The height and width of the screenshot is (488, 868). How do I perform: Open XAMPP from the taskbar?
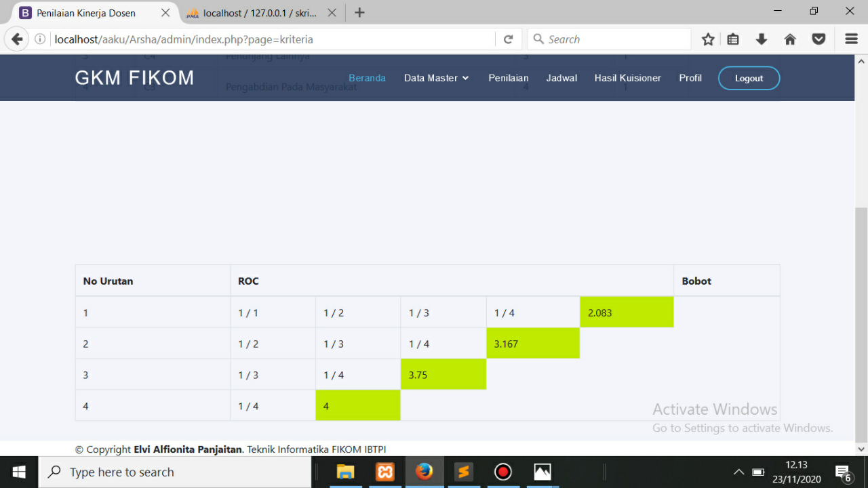(385, 472)
